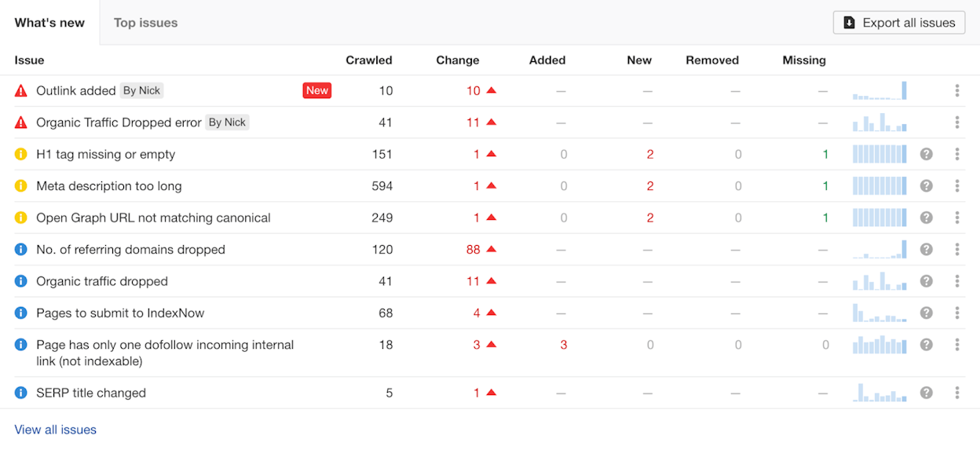Open help for Meta description too long
The width and height of the screenshot is (980, 450).
(x=927, y=186)
